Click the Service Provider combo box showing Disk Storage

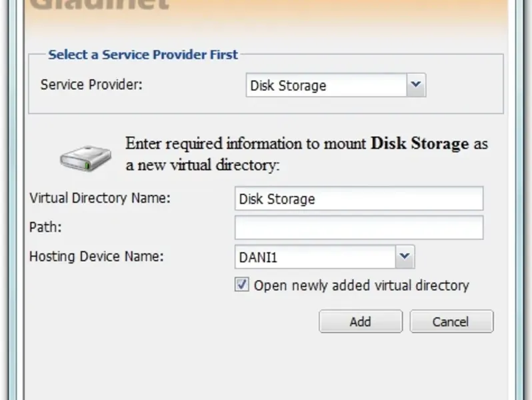(x=327, y=85)
